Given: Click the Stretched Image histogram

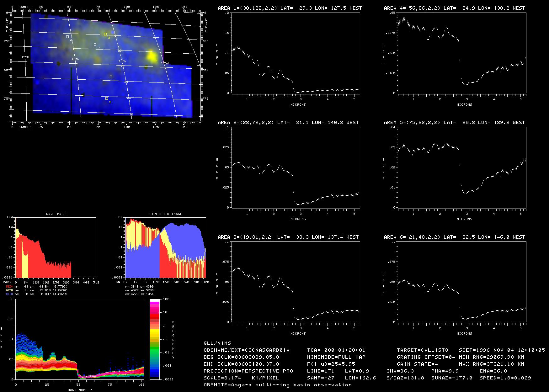Looking at the screenshot, I should click(166, 247).
